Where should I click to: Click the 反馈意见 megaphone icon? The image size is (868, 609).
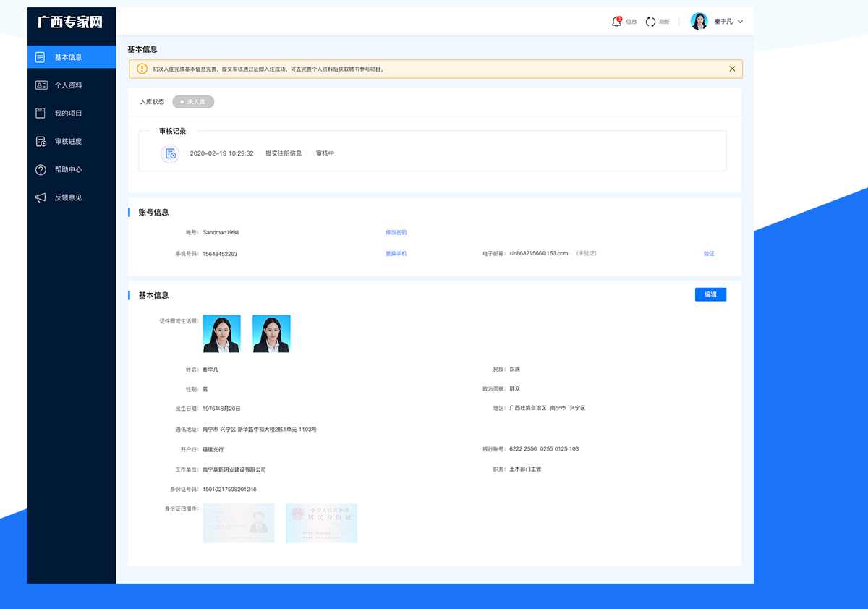(41, 197)
